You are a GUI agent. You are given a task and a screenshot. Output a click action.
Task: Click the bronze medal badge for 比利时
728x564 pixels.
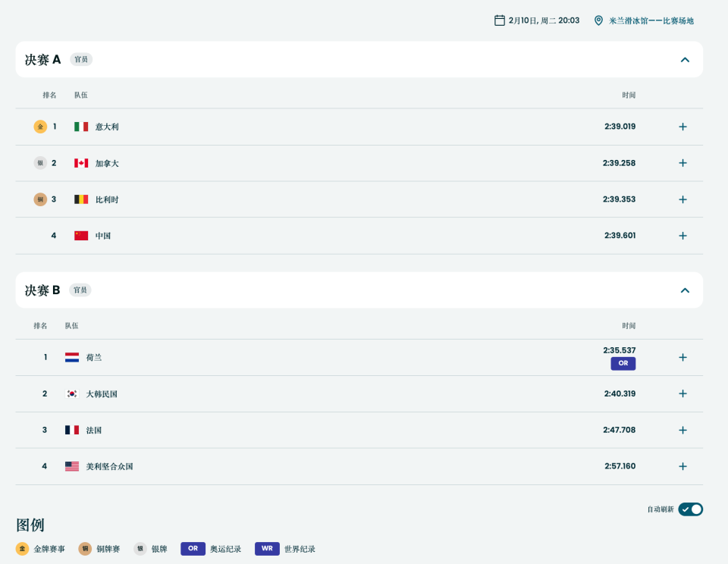pos(40,199)
